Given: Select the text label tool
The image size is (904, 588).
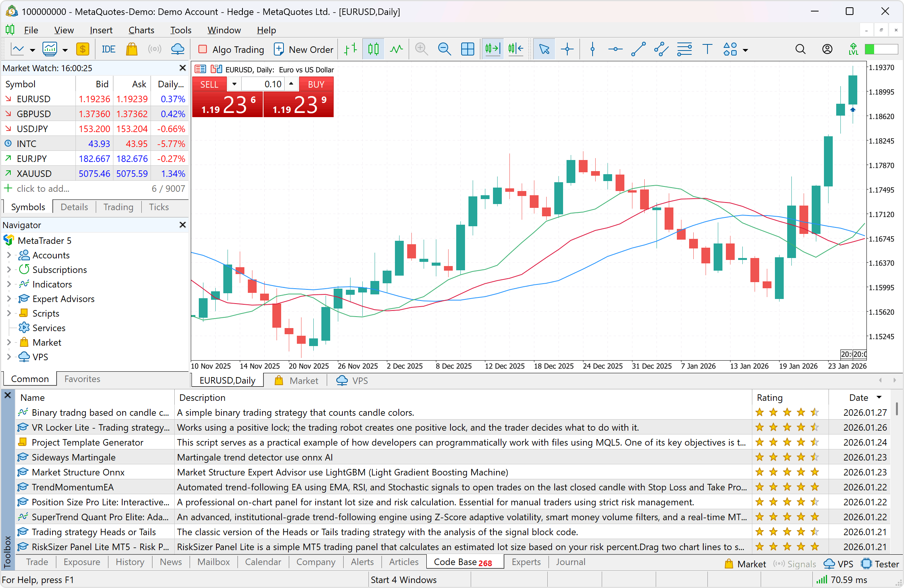Looking at the screenshot, I should pyautogui.click(x=707, y=49).
